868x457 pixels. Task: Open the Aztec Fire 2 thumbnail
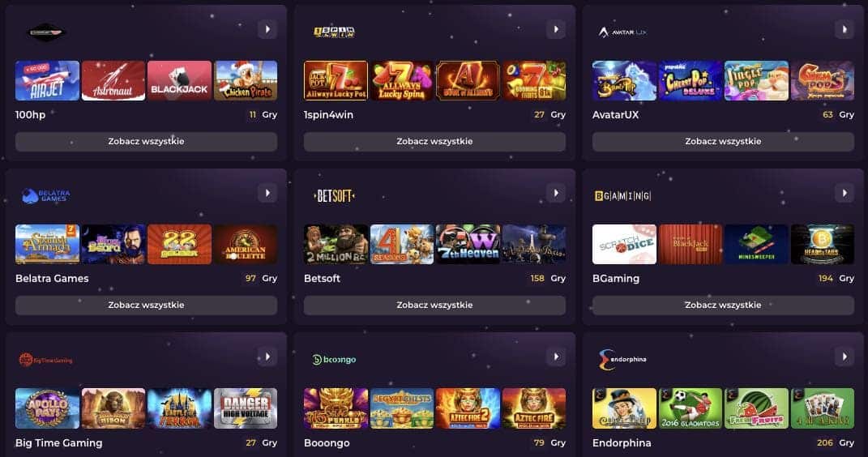click(468, 408)
